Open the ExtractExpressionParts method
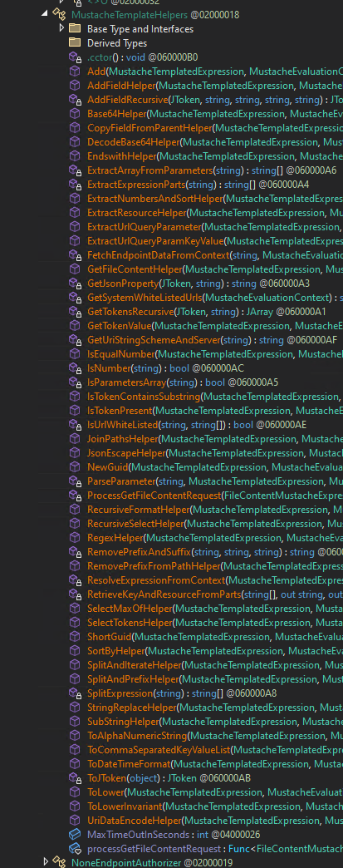 coord(135,185)
